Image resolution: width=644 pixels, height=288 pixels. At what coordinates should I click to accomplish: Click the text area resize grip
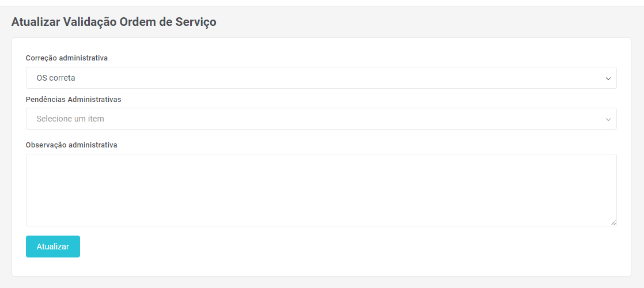coord(613,223)
